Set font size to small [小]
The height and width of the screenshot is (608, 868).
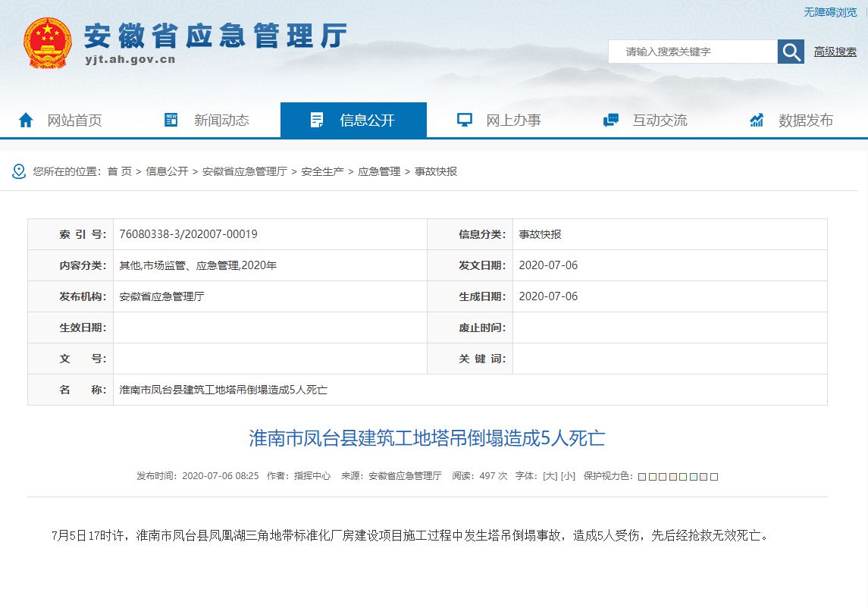coord(568,476)
